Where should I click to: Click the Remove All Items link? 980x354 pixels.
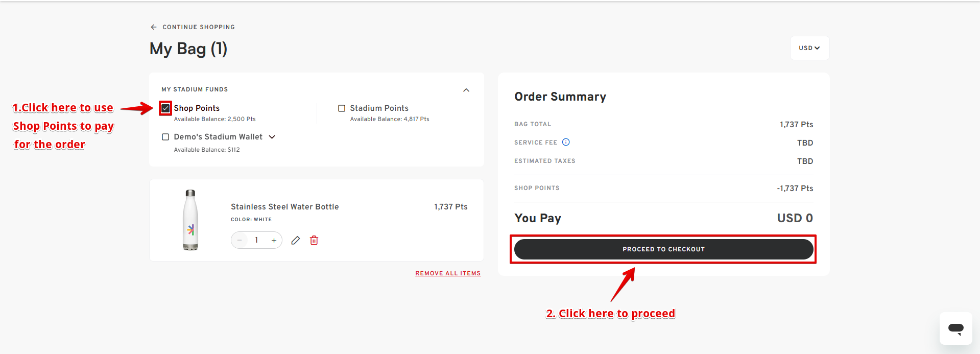448,273
